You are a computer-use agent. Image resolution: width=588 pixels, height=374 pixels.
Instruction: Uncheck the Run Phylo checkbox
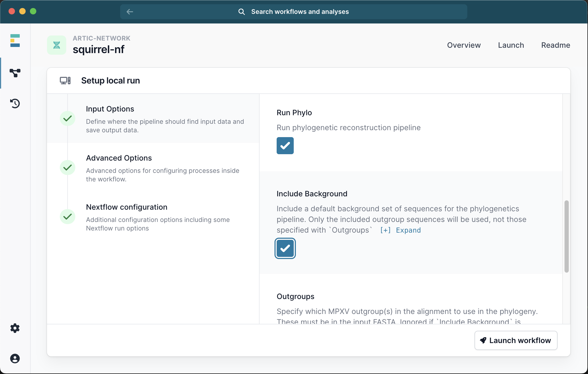coord(285,146)
